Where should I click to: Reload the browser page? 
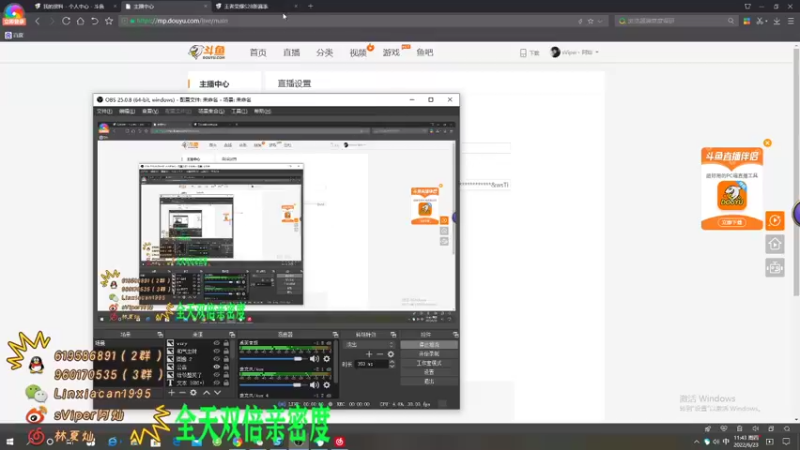click(x=66, y=21)
